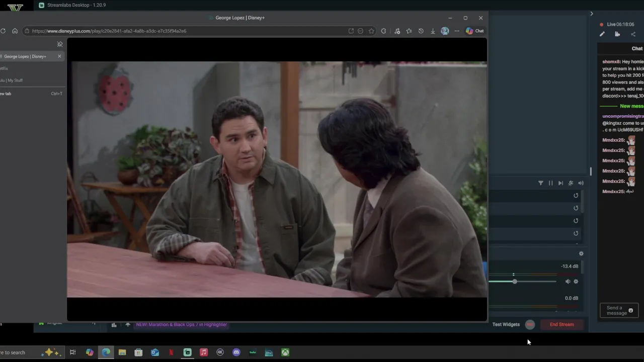Click the favorite star icon in the address bar

[x=371, y=31]
